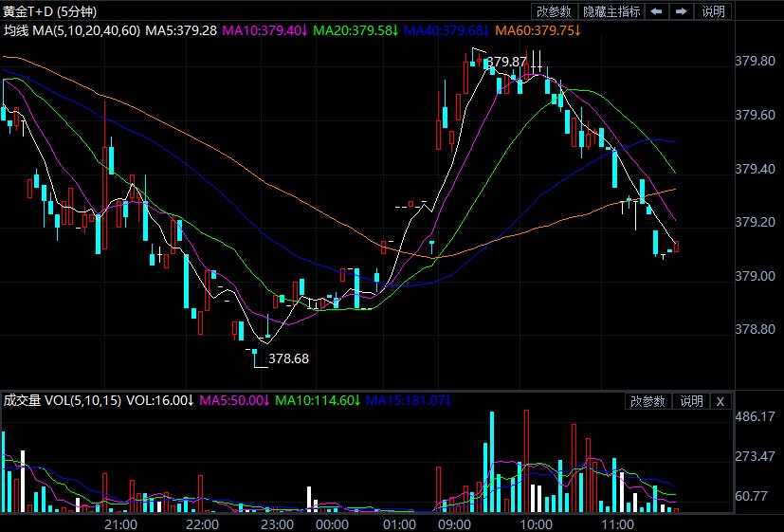This screenshot has width=784, height=532.
Task: Click the 成交量 VOL(5,10,15) indicator label
Action: click(x=62, y=400)
